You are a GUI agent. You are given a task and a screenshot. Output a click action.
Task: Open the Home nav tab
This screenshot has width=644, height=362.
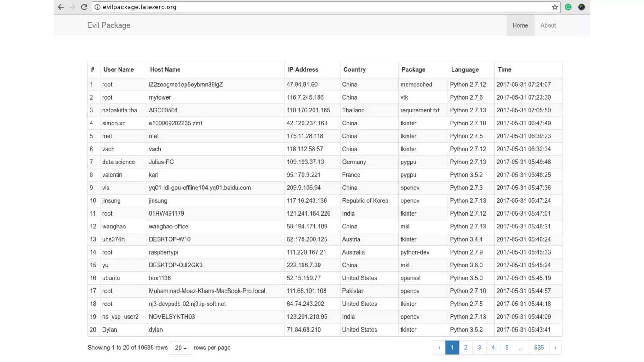click(x=520, y=25)
